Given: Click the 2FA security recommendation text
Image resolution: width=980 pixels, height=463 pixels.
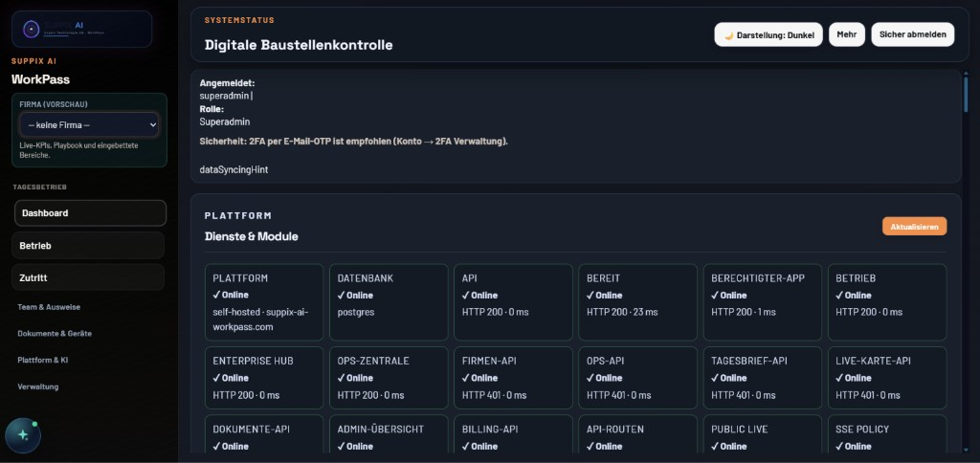Looking at the screenshot, I should [x=354, y=141].
